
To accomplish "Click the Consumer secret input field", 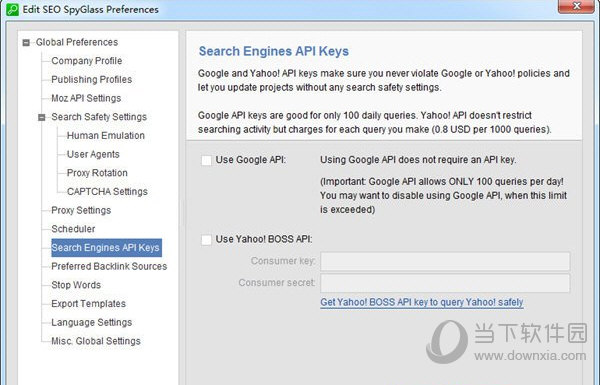I will point(445,283).
